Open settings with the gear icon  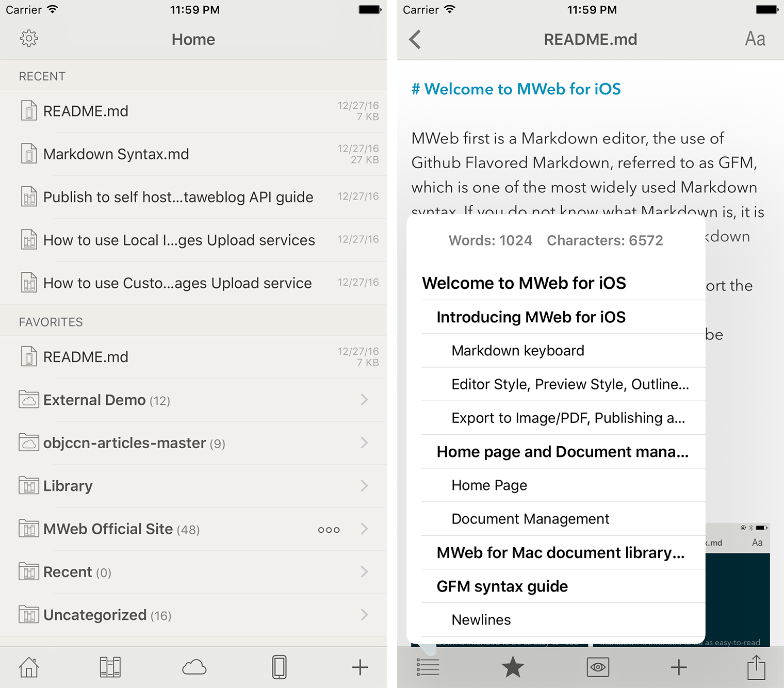point(29,39)
